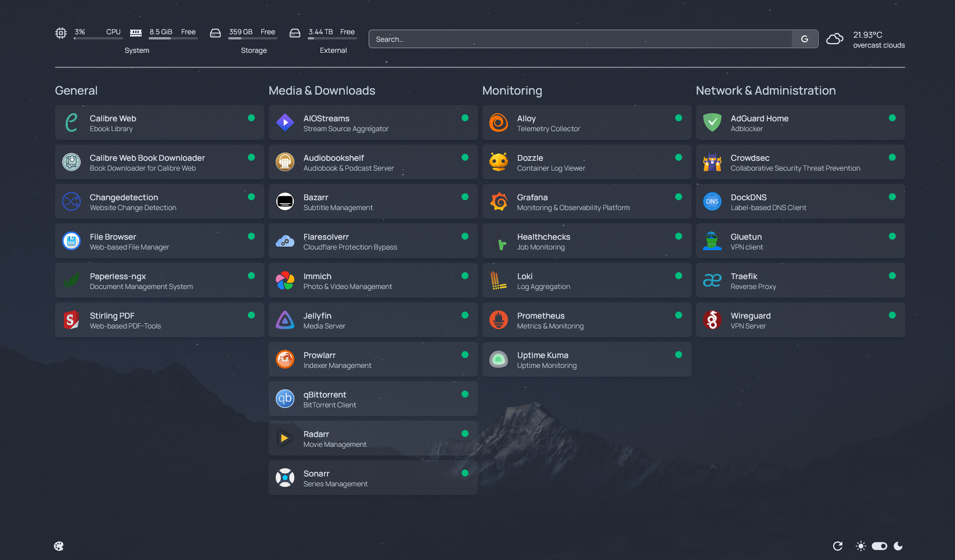Toggle the light/dark mode switch
Screen dimensions: 955x560
click(880, 546)
